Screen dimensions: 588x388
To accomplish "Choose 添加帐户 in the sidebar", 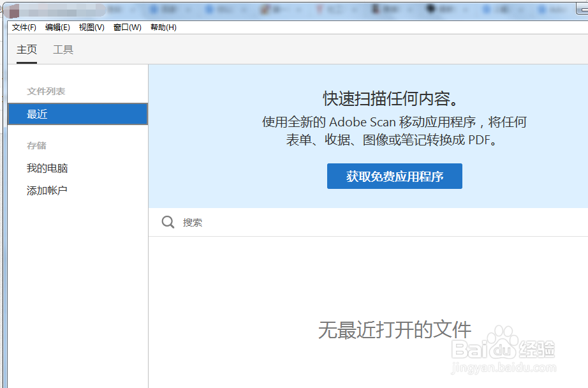I will click(47, 191).
